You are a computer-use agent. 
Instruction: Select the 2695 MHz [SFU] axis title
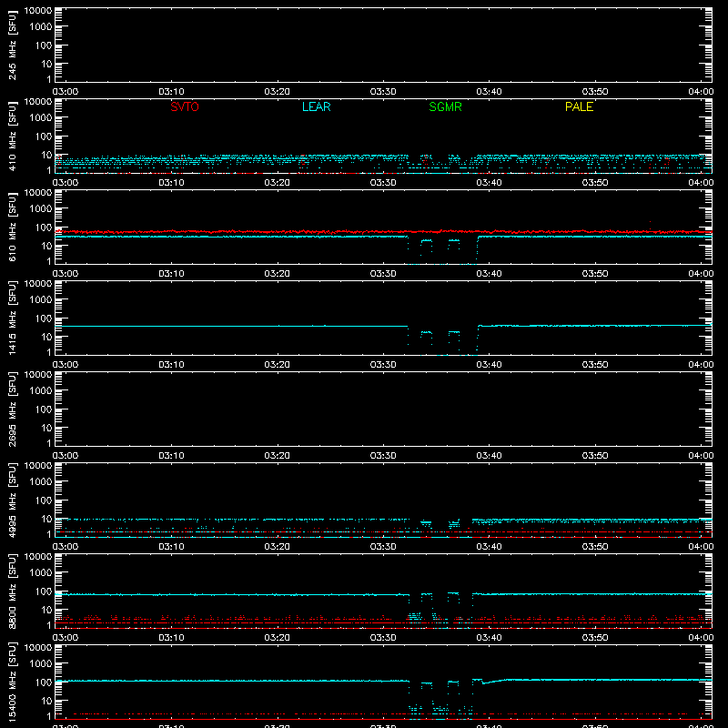click(12, 409)
